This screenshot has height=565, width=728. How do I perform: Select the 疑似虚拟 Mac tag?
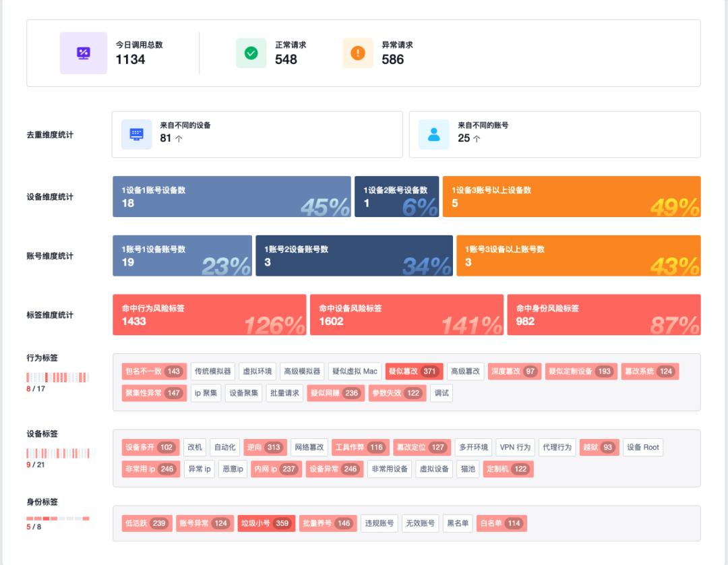pos(355,371)
